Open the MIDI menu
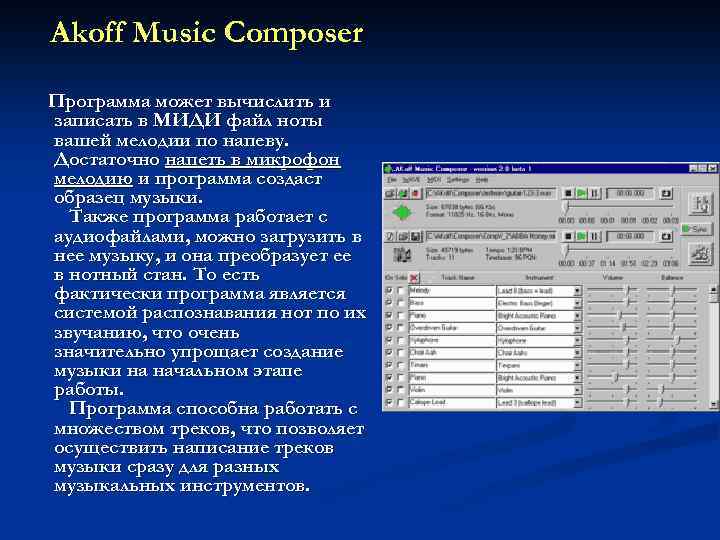 pos(434,180)
